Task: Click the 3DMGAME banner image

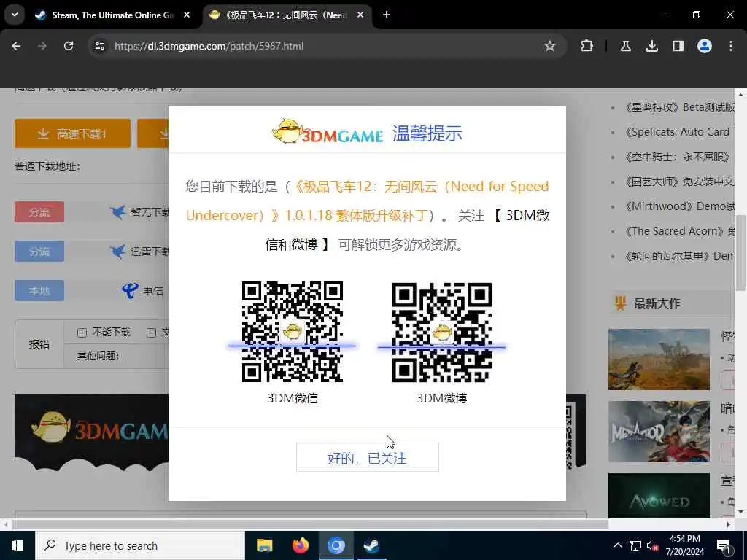Action: [x=91, y=432]
